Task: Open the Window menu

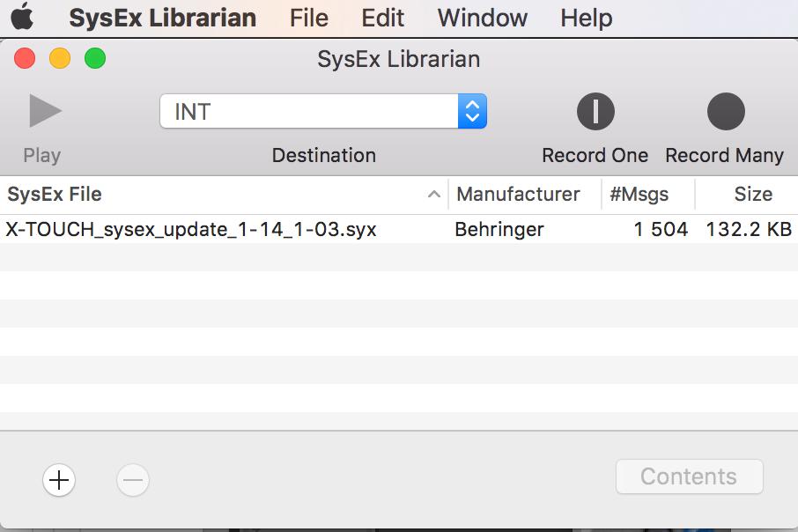Action: [x=483, y=18]
